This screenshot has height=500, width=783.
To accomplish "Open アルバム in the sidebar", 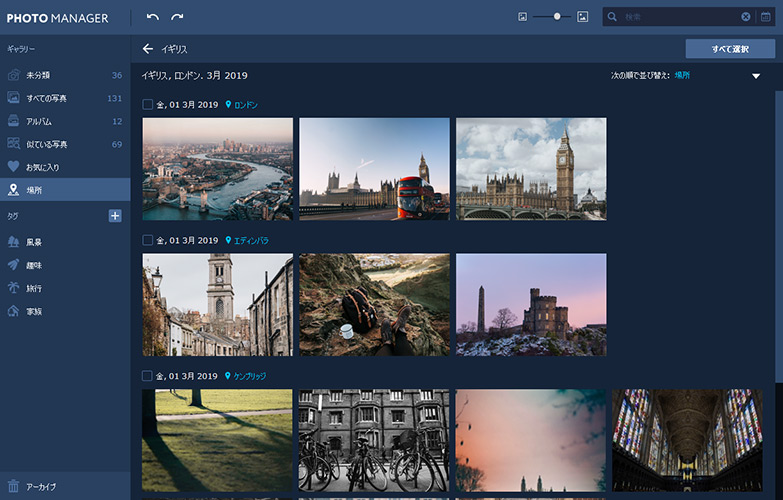I will tap(65, 121).
